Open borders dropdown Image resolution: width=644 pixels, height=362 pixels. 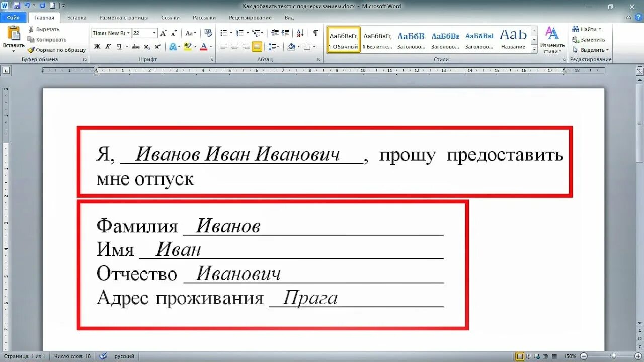(x=314, y=47)
